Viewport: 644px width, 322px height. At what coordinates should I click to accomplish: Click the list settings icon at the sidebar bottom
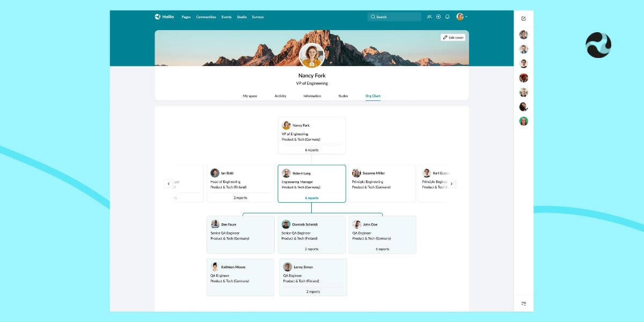[x=524, y=304]
